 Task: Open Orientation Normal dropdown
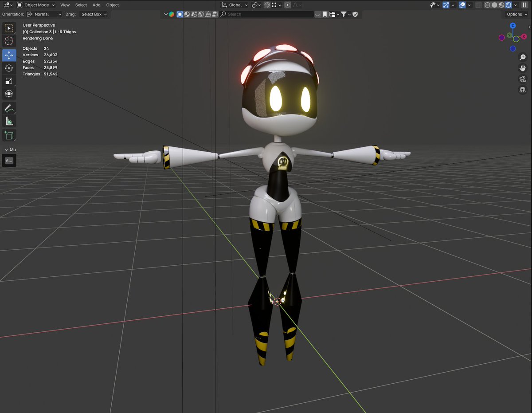44,14
